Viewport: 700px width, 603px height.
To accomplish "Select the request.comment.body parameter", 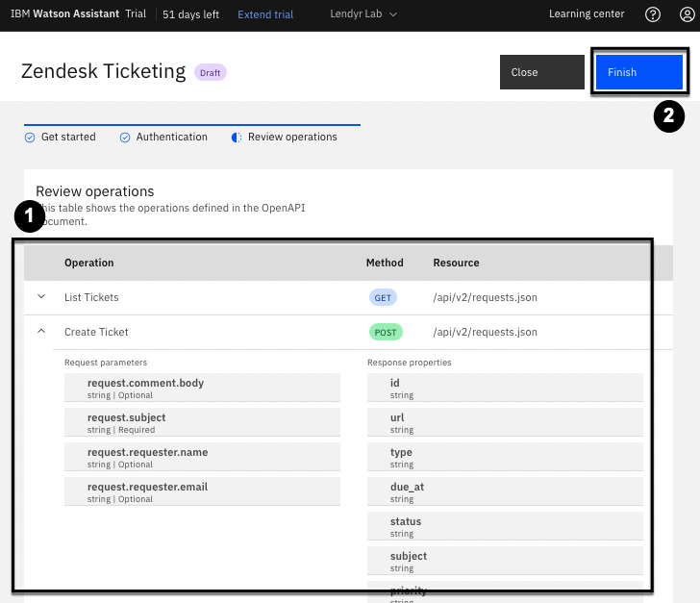I will pyautogui.click(x=202, y=388).
